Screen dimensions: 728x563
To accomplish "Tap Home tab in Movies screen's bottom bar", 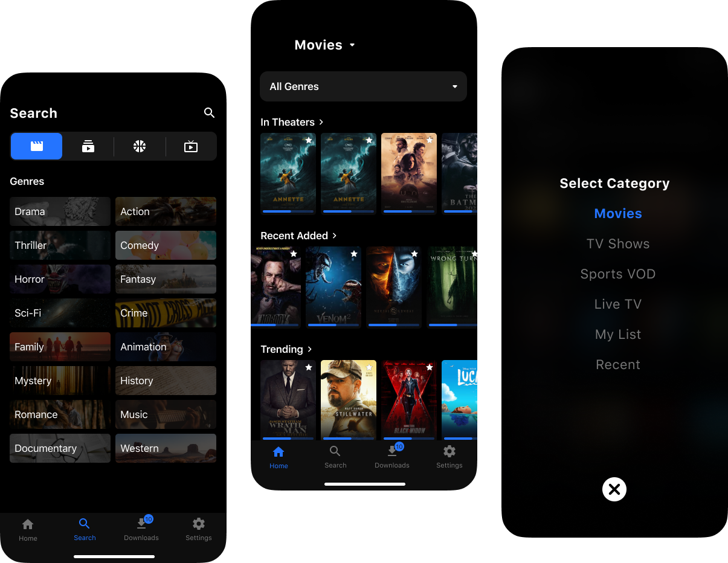I will click(x=279, y=457).
